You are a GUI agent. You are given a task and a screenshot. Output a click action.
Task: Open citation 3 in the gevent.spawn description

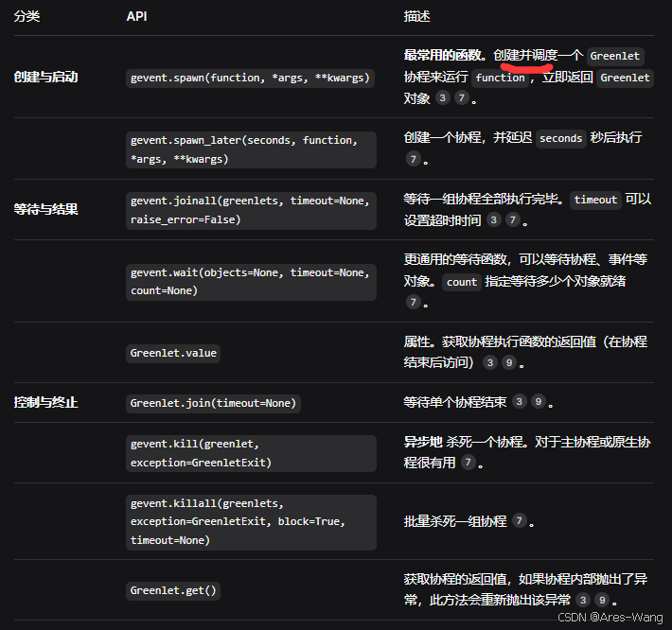pos(443,98)
